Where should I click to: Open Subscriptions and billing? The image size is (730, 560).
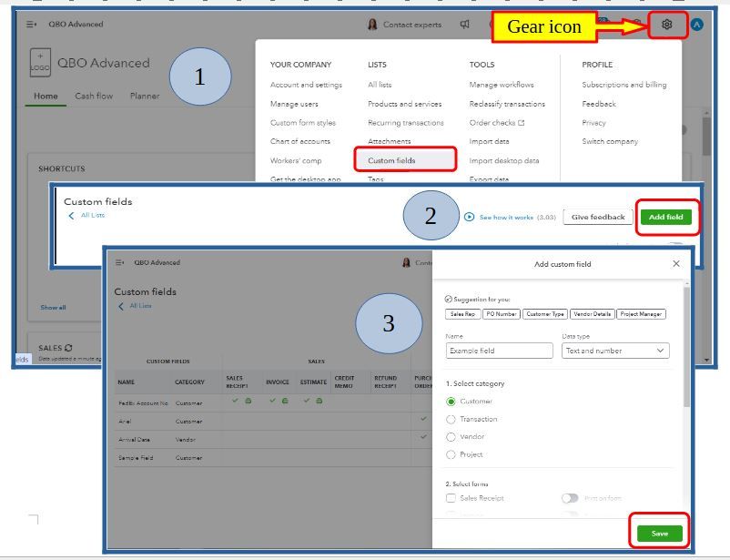(x=624, y=85)
